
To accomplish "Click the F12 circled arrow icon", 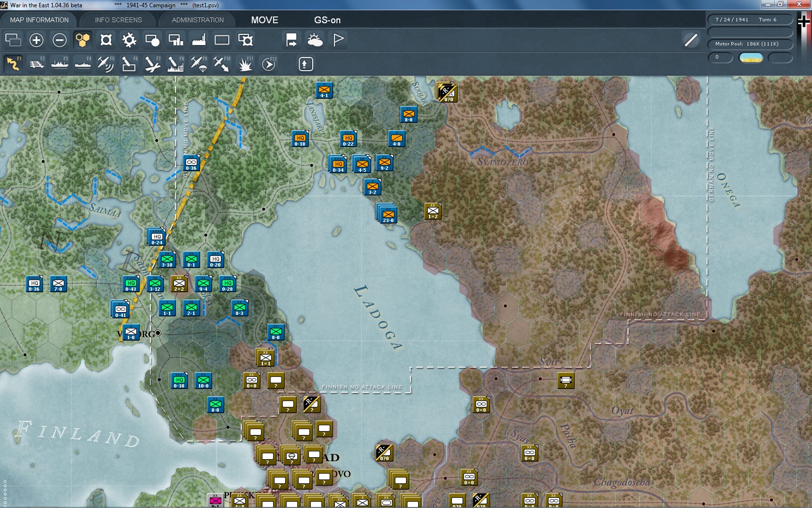I will (269, 64).
